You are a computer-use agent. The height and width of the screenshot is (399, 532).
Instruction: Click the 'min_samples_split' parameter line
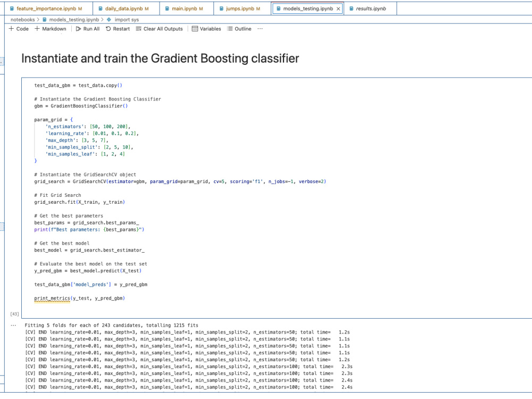[x=89, y=147]
